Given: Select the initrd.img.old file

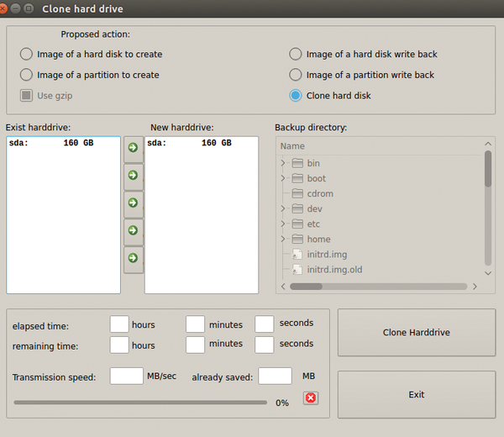Looking at the screenshot, I should coord(333,270).
